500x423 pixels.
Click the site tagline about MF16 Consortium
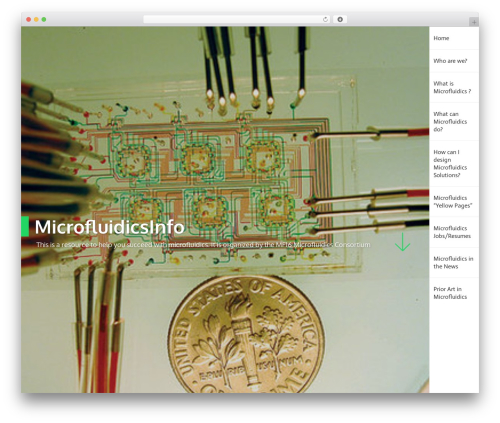(203, 245)
